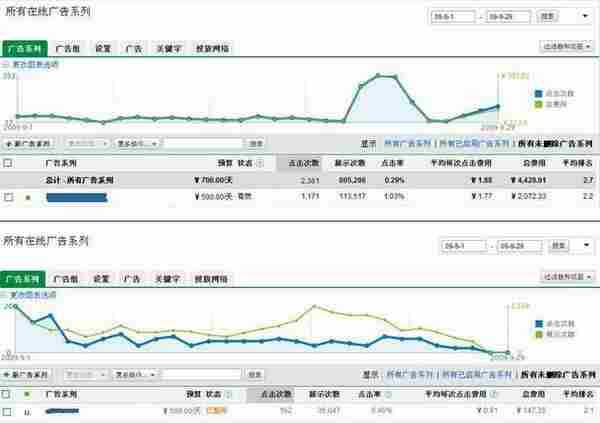Click chart options icon above top chart
The width and height of the screenshot is (600, 423).
(x=5, y=63)
